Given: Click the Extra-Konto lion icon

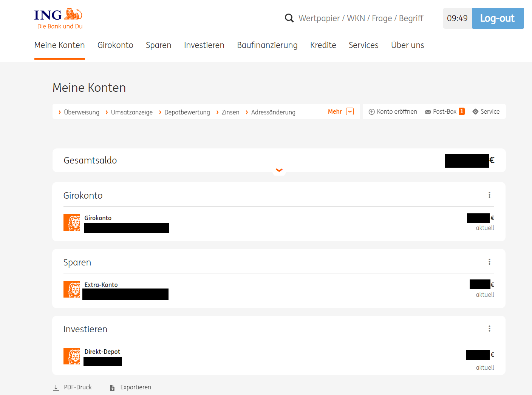Looking at the screenshot, I should coord(72,289).
